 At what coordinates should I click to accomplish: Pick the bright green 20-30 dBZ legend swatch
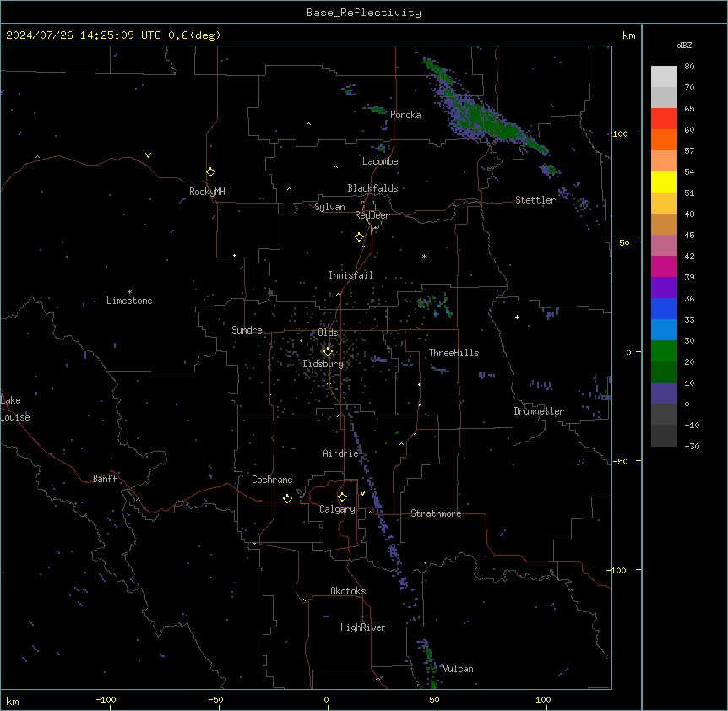(664, 351)
